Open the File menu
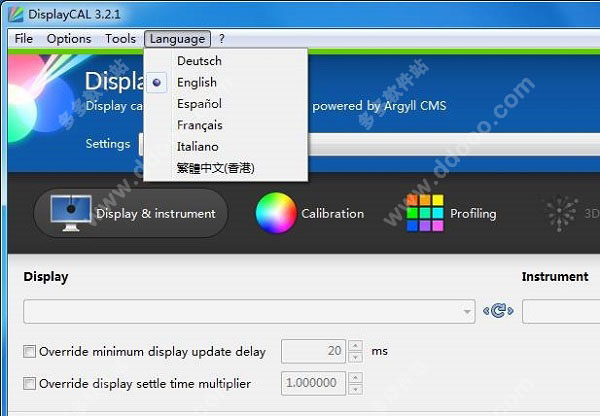The image size is (600, 416). [x=24, y=39]
